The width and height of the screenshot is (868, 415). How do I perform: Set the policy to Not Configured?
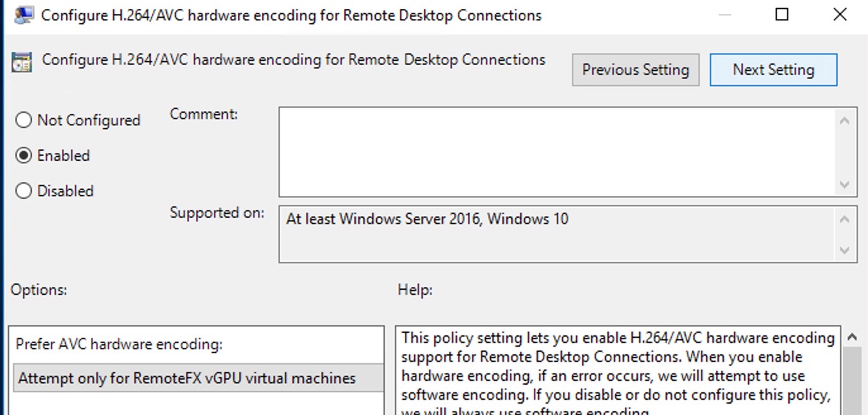coord(23,120)
